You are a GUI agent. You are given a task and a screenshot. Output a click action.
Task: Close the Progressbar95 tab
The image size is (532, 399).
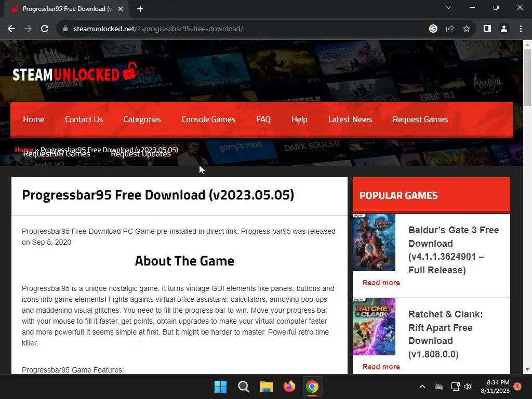(121, 9)
